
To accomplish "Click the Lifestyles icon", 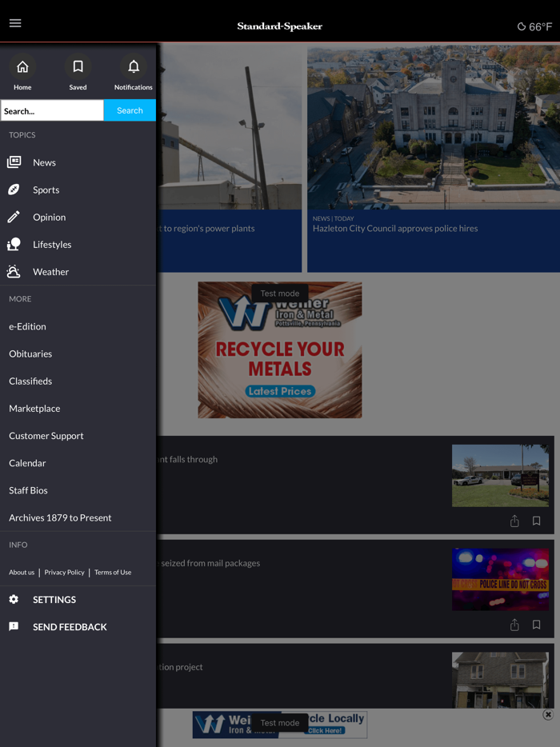I will pyautogui.click(x=14, y=244).
